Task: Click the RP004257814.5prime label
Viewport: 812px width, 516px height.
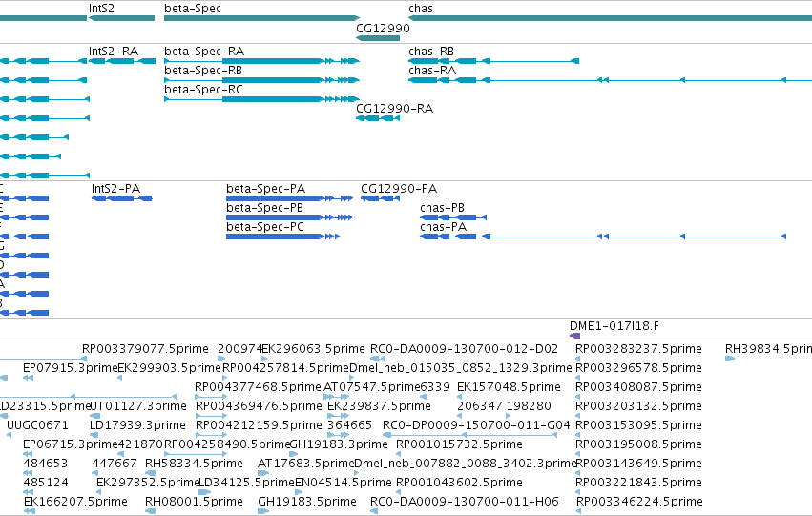Action: 286,368
